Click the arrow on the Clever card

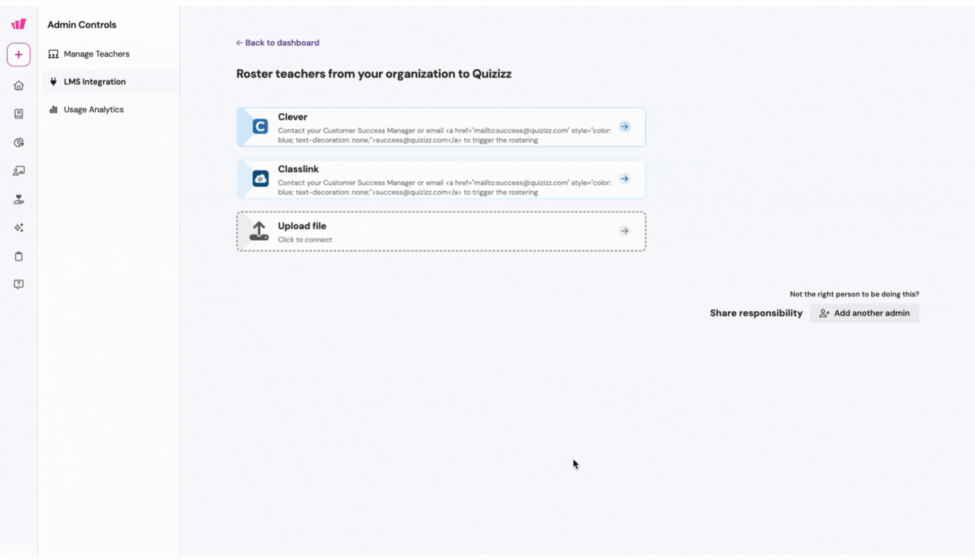click(625, 126)
